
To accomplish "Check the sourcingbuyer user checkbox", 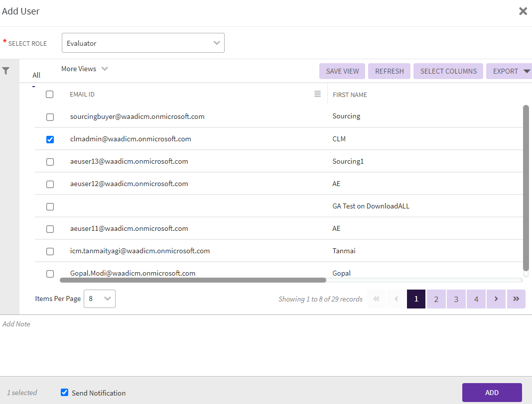I will tap(50, 117).
